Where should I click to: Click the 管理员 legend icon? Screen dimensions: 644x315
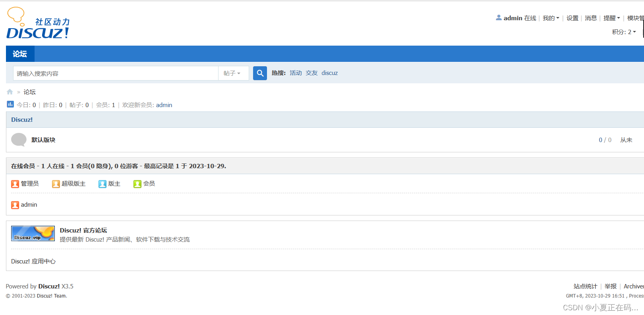[x=15, y=184]
